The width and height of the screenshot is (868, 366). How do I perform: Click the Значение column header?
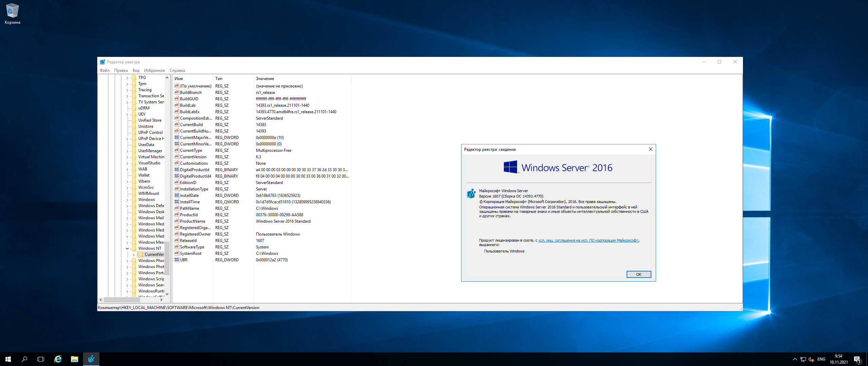coord(302,79)
